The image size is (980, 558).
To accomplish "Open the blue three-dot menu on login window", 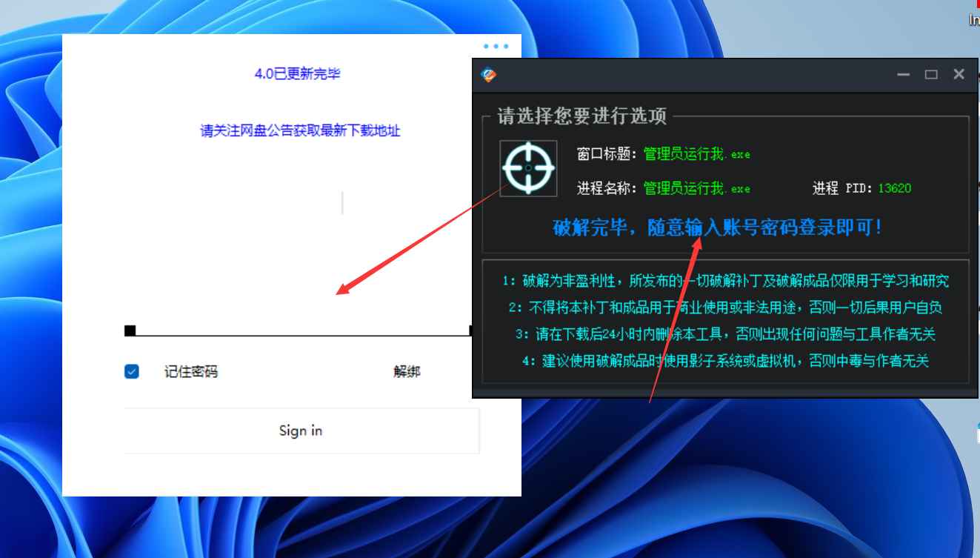I will pos(495,46).
